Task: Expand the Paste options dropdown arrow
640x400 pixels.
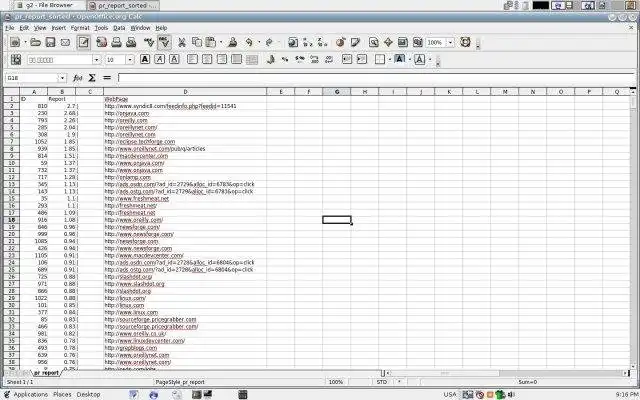Action: [x=221, y=42]
